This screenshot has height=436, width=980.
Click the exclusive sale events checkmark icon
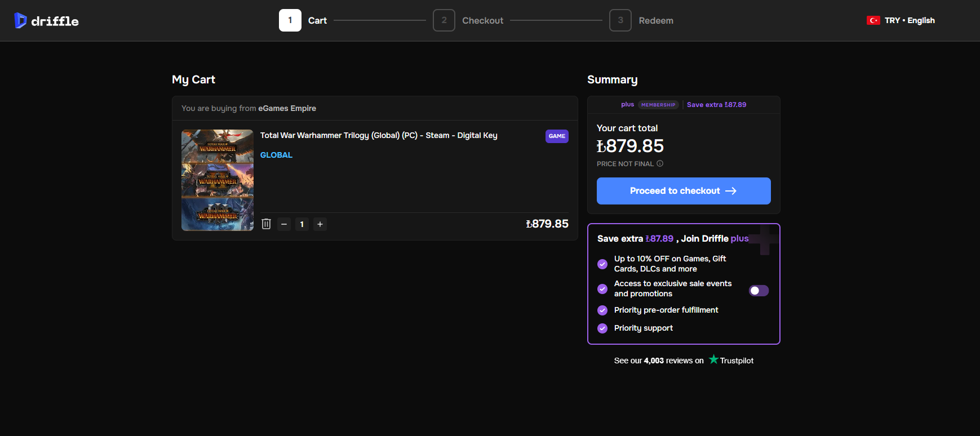[602, 288]
